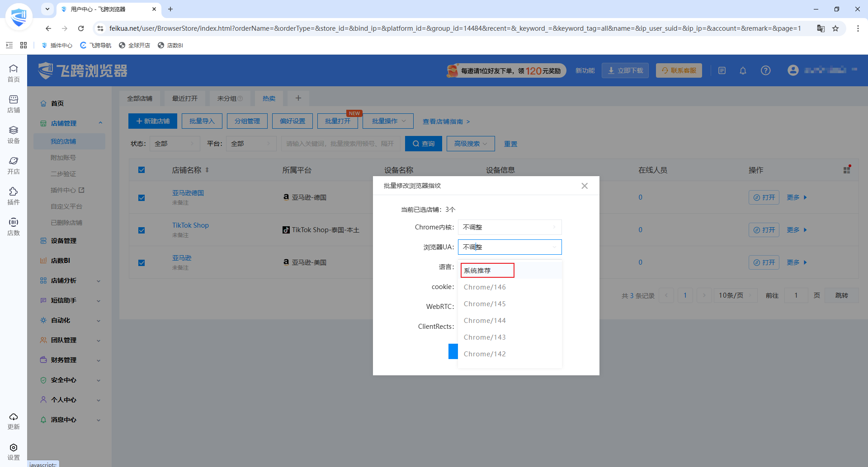The image size is (868, 467).
Task: Open the 插件 icon in left rail
Action: coord(14,196)
